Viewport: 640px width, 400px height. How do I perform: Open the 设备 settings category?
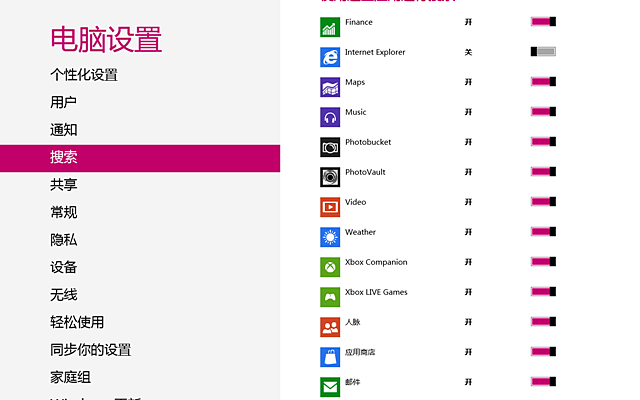[63, 267]
